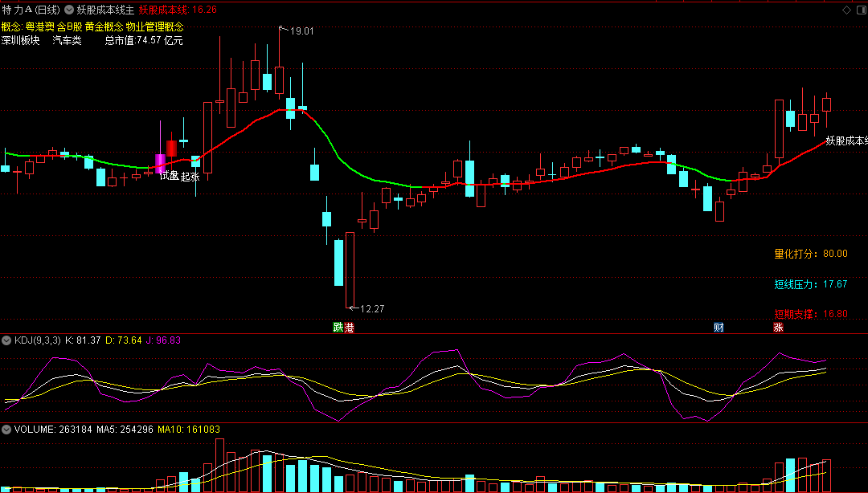Click the diamond icon at top right

[x=846, y=10]
